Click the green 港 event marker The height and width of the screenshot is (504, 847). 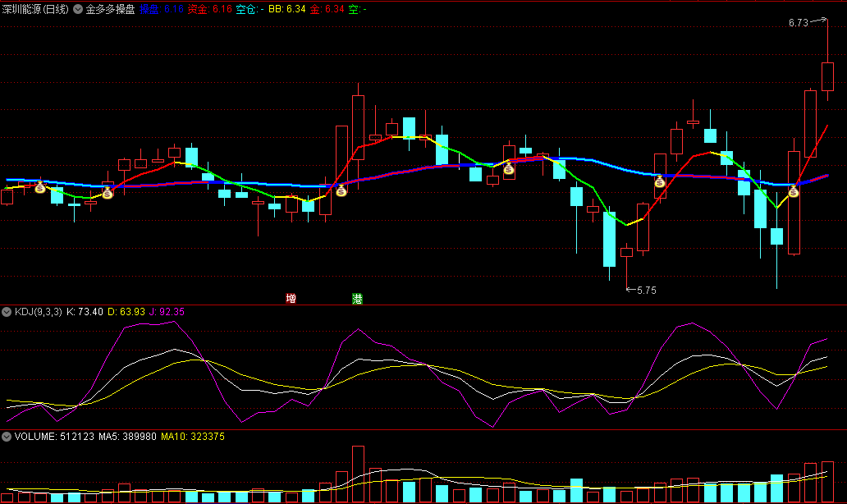357,298
